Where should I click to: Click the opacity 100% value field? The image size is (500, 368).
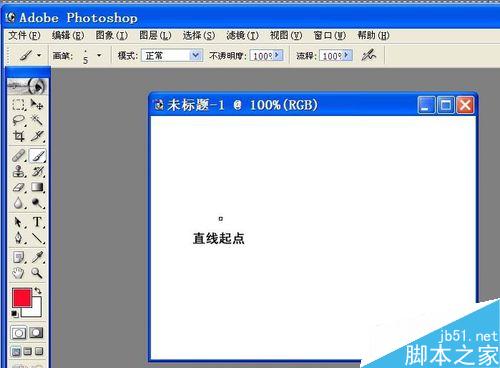262,55
